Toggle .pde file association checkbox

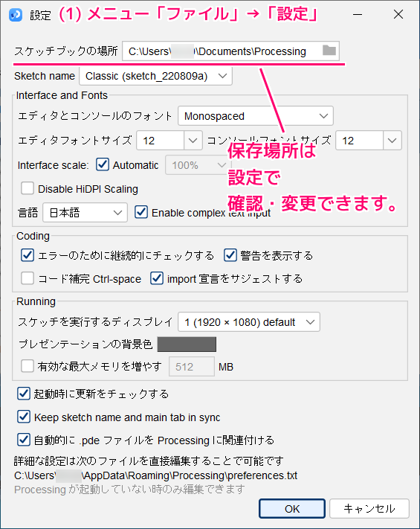(x=24, y=440)
